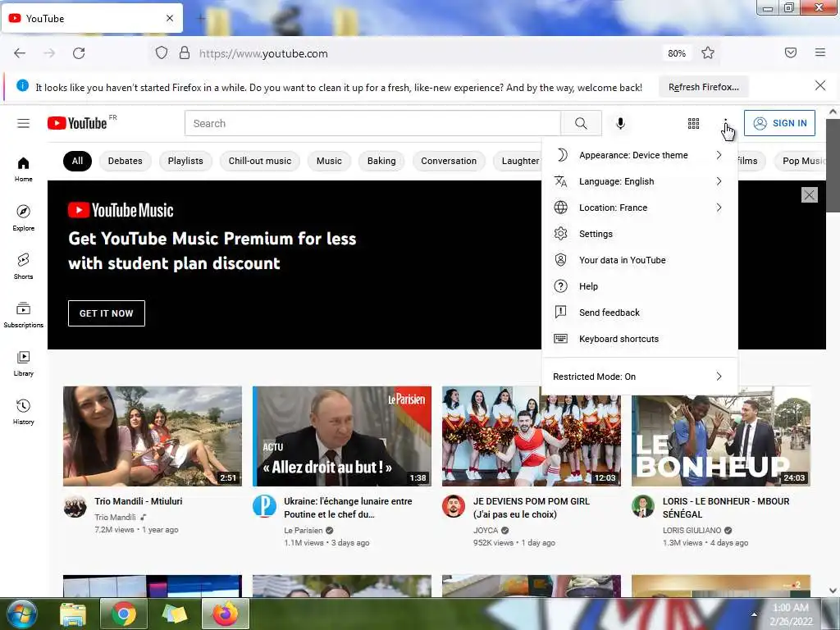This screenshot has height=630, width=840.
Task: Open the Pocket save icon
Action: click(x=790, y=52)
